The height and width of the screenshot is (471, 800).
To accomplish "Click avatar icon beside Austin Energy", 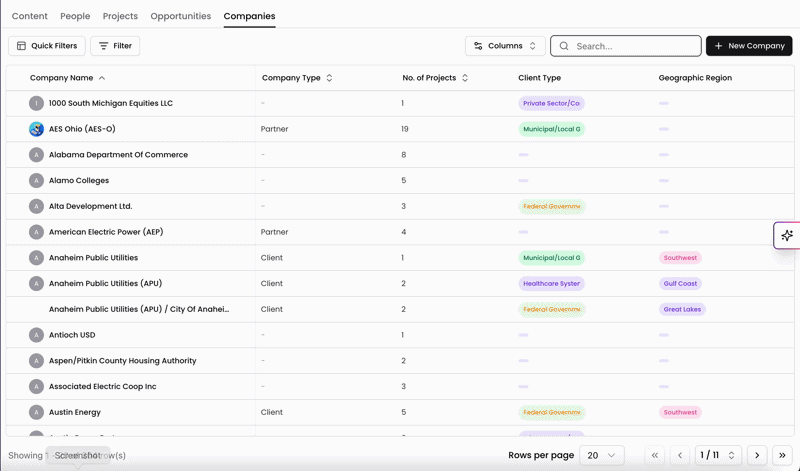I will (x=36, y=412).
